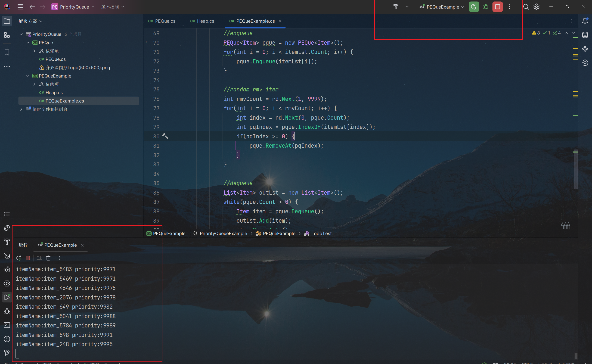
Task: Navigate forward with the right arrow
Action: (x=43, y=7)
